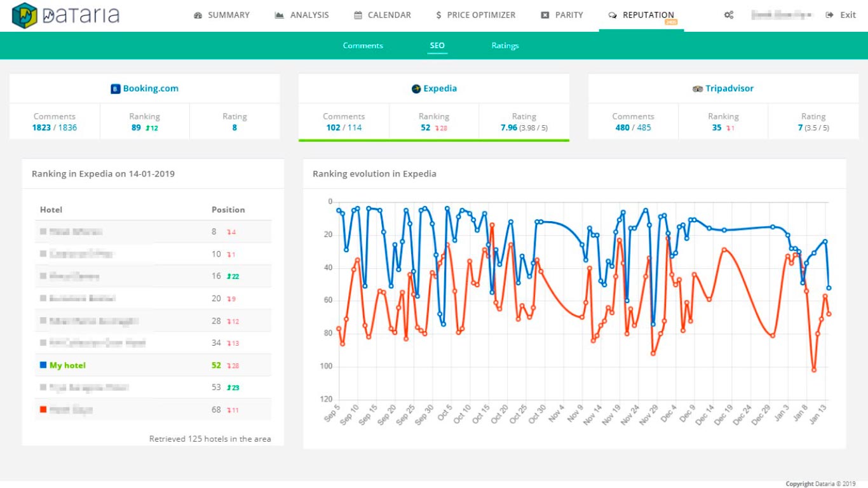868x488 pixels.
Task: Click the Retrieved 125 hotels in the area text
Action: (210, 439)
